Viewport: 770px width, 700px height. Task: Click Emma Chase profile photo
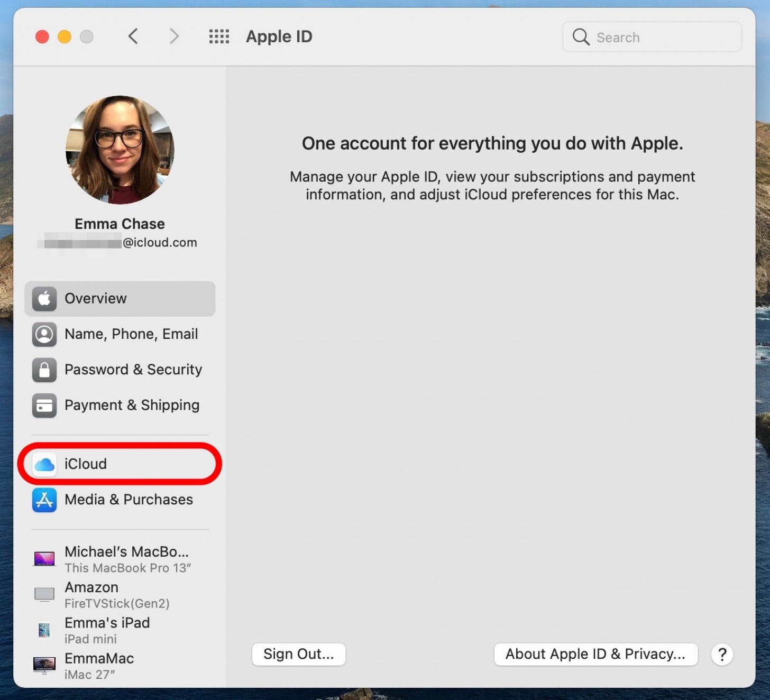(120, 150)
